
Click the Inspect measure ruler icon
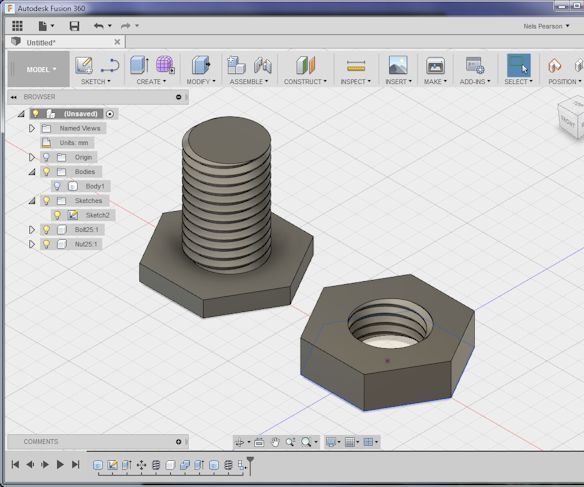pyautogui.click(x=356, y=66)
